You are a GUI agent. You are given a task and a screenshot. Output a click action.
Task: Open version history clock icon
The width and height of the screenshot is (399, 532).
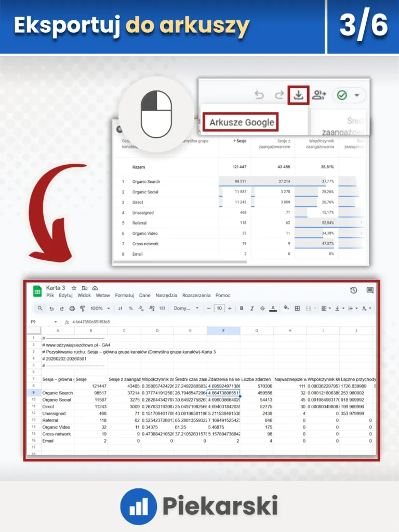(353, 290)
